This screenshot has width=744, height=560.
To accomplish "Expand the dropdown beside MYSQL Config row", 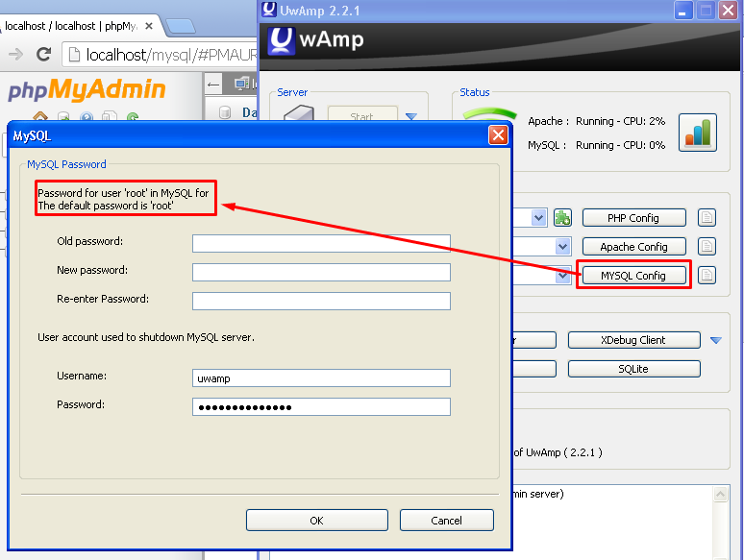I will pos(563,275).
